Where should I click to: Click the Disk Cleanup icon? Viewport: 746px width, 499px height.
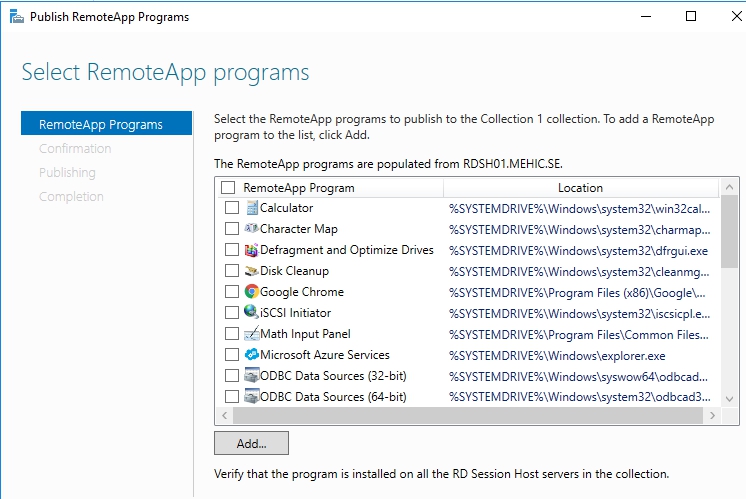coord(251,271)
